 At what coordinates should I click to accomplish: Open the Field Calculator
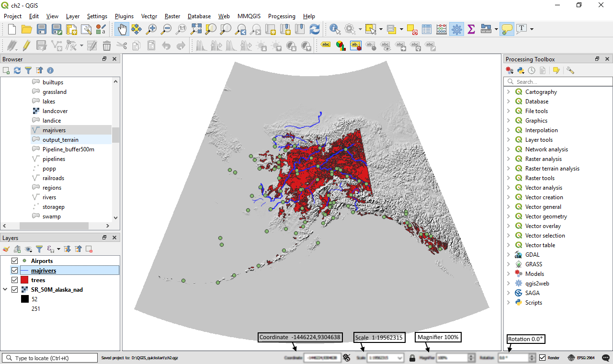(x=442, y=29)
